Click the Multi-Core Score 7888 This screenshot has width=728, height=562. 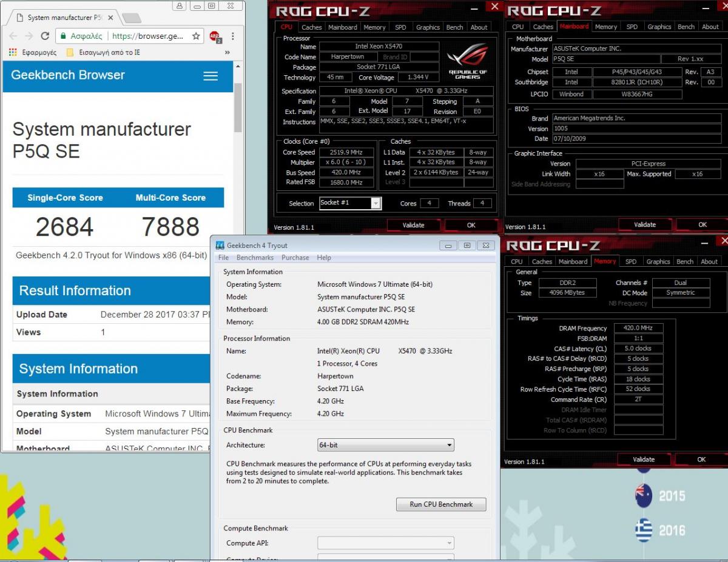point(170,227)
